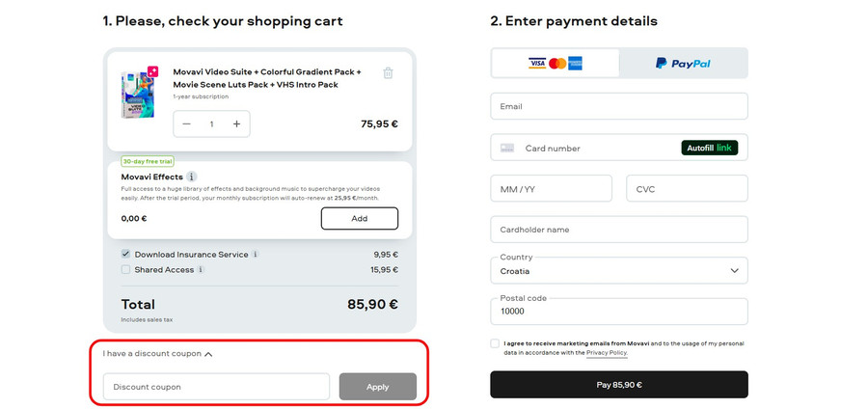Click the Movavi Effects info icon
Screen dimensions: 868x409
(x=192, y=177)
